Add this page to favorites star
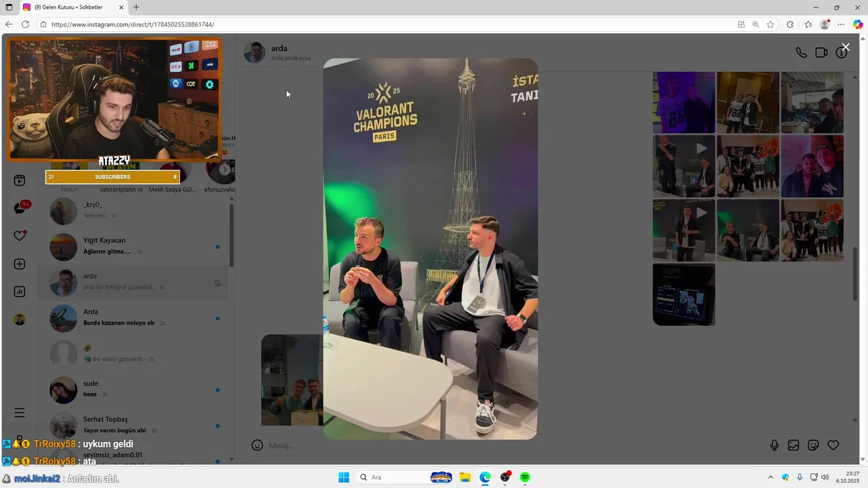The height and width of the screenshot is (488, 868). [770, 24]
